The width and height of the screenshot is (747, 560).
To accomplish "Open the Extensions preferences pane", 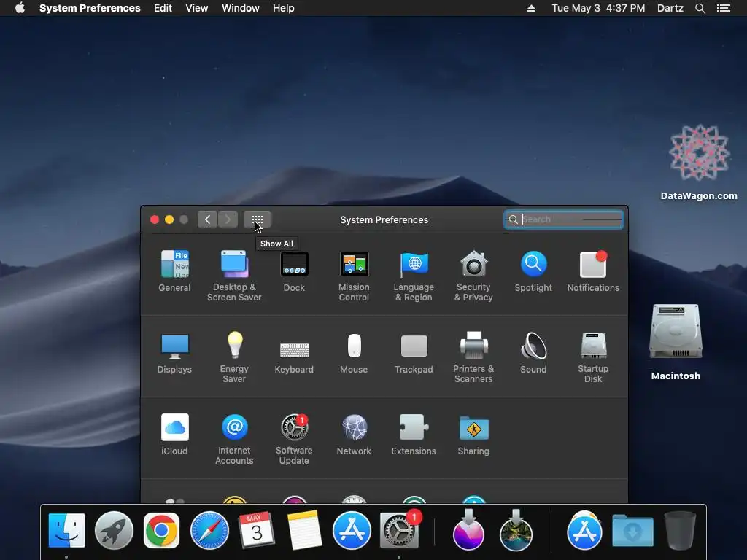I will click(x=414, y=435).
